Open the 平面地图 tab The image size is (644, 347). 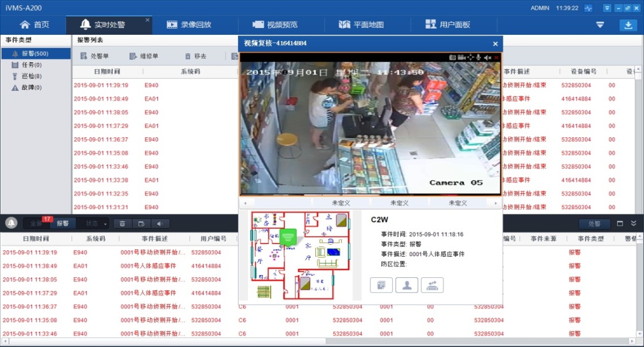pyautogui.click(x=361, y=25)
